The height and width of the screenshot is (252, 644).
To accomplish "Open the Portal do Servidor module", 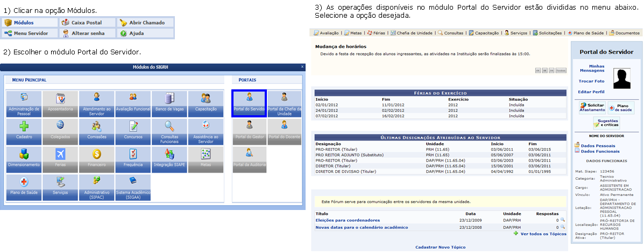I will click(x=249, y=103).
